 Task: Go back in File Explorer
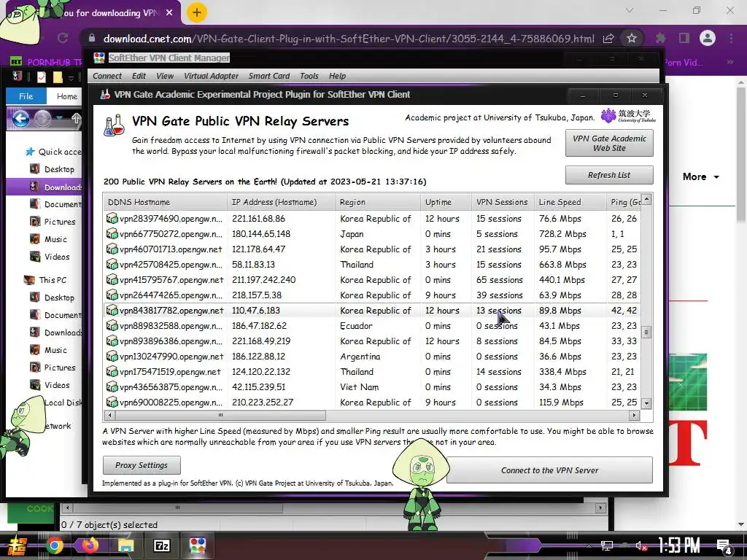20,119
